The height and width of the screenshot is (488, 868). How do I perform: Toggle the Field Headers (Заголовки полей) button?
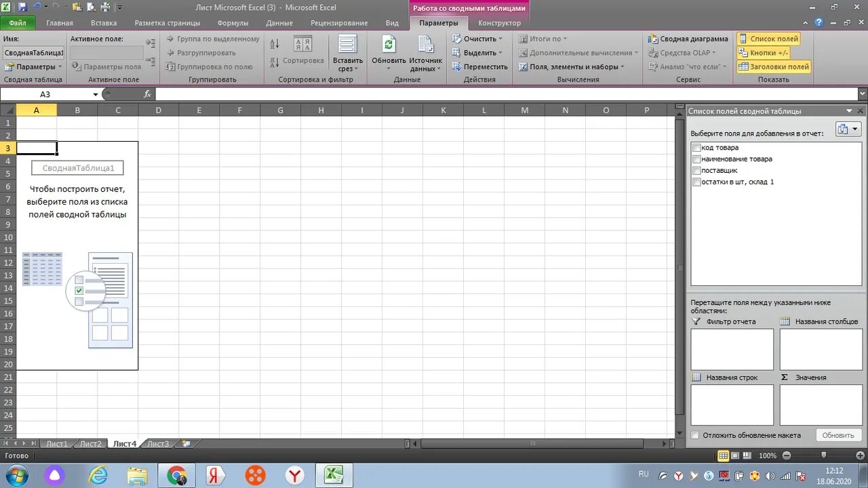(x=774, y=66)
